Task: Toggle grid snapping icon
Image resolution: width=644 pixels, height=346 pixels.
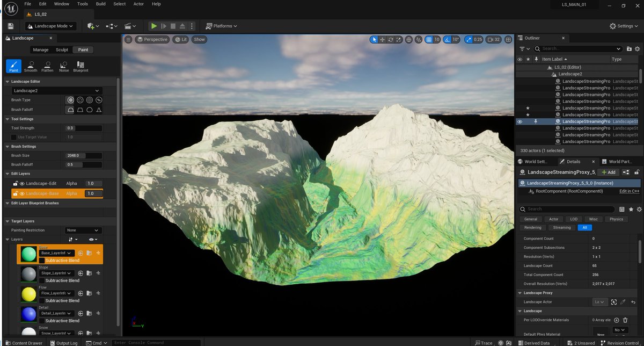Action: pyautogui.click(x=428, y=39)
